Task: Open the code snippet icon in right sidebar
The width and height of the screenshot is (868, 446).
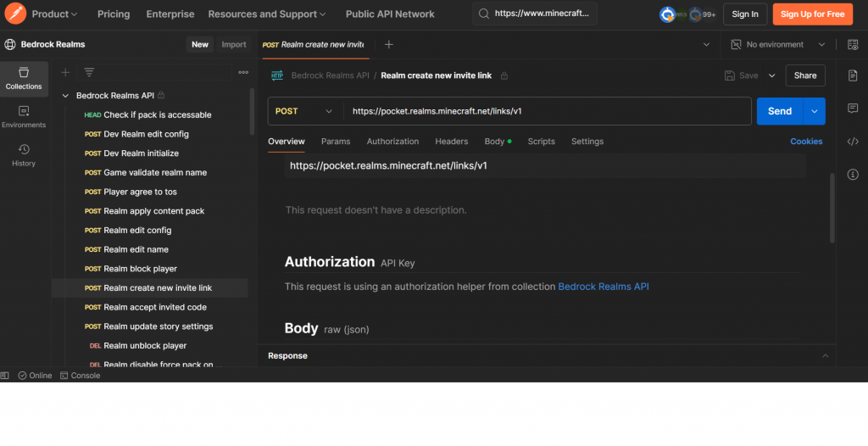Action: pos(853,142)
